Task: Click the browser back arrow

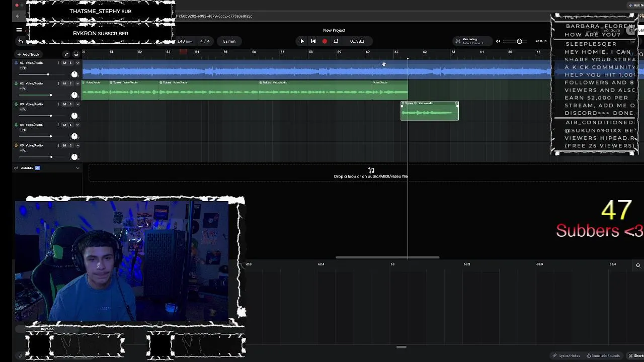Action: (x=18, y=16)
